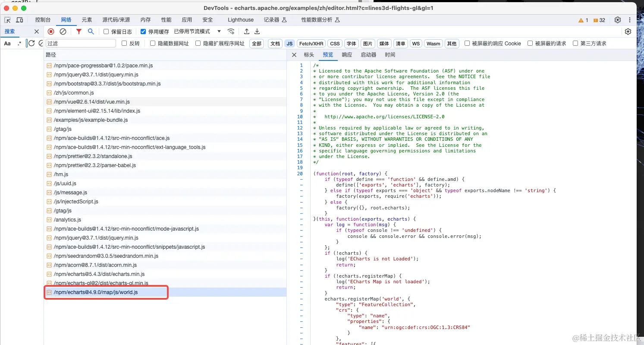Show the 响应 tab of the request

(x=347, y=55)
